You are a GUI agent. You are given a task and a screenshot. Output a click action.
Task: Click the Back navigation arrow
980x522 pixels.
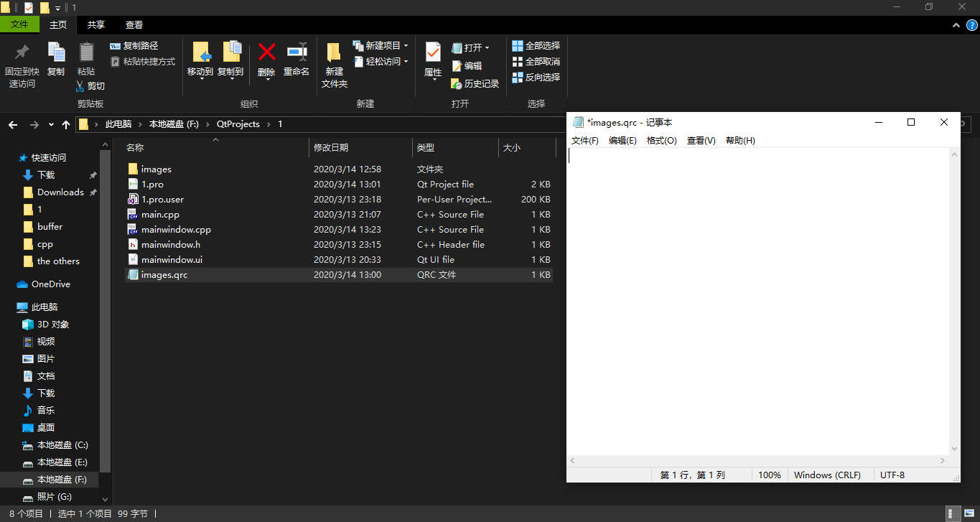(x=13, y=124)
